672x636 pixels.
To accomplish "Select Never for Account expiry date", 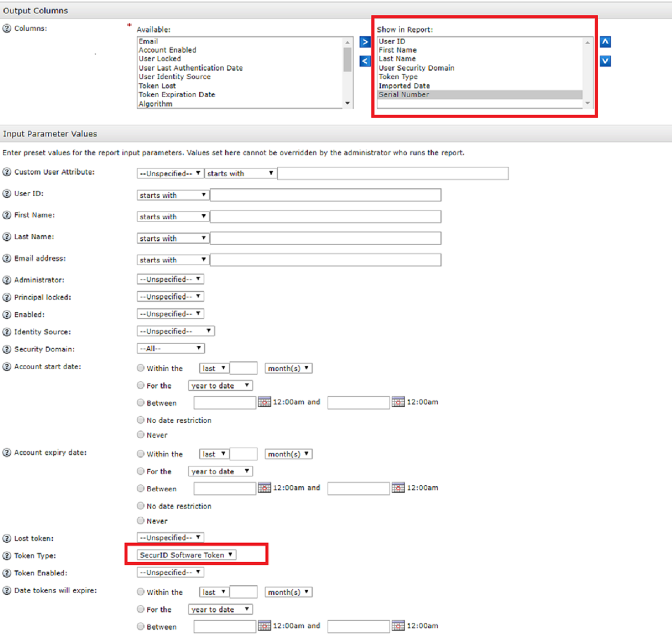I will [140, 520].
